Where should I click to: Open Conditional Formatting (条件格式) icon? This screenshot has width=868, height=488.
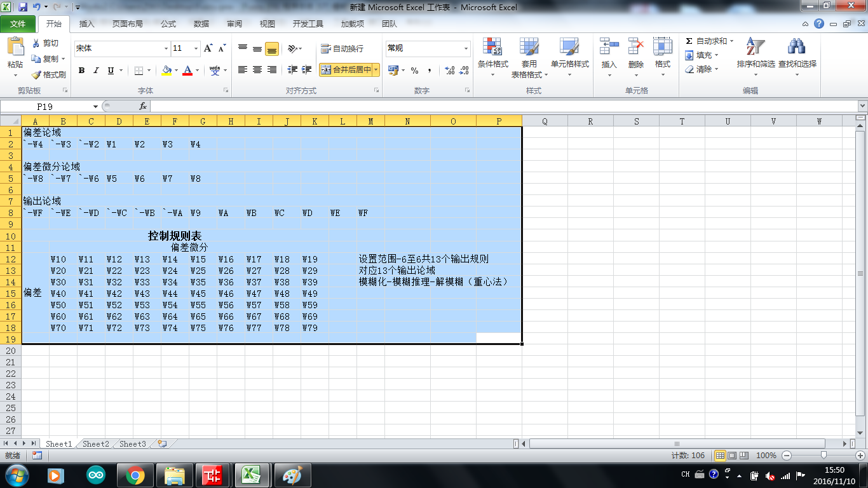pos(492,48)
